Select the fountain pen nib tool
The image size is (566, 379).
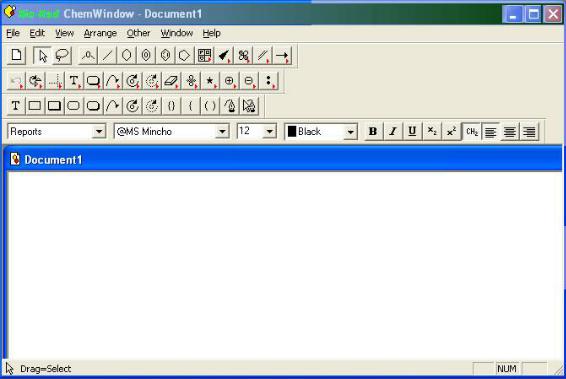pyautogui.click(x=230, y=106)
